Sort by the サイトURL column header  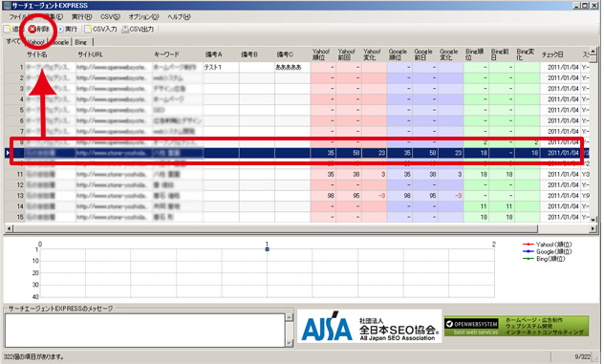[x=114, y=54]
